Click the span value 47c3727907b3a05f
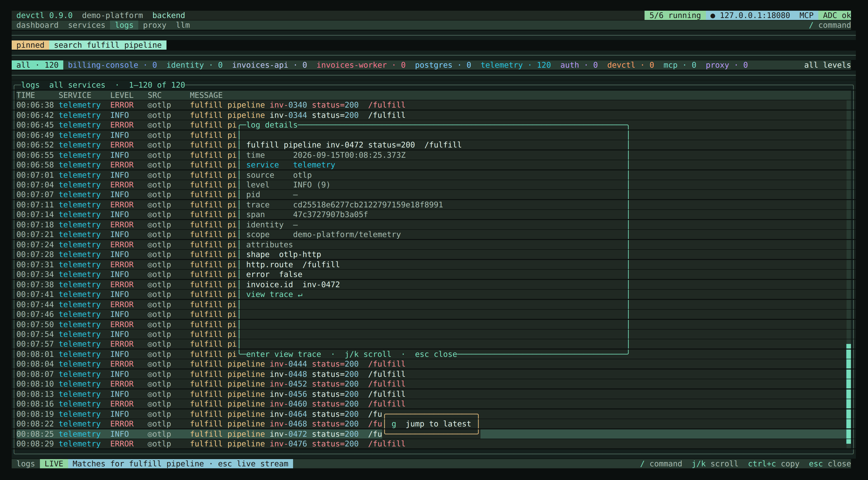 [x=331, y=215]
